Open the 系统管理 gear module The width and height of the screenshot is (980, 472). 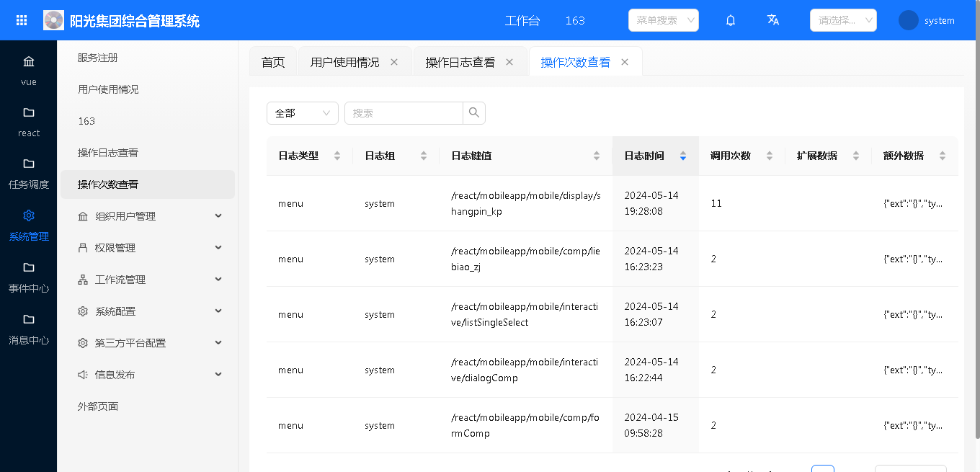click(29, 225)
